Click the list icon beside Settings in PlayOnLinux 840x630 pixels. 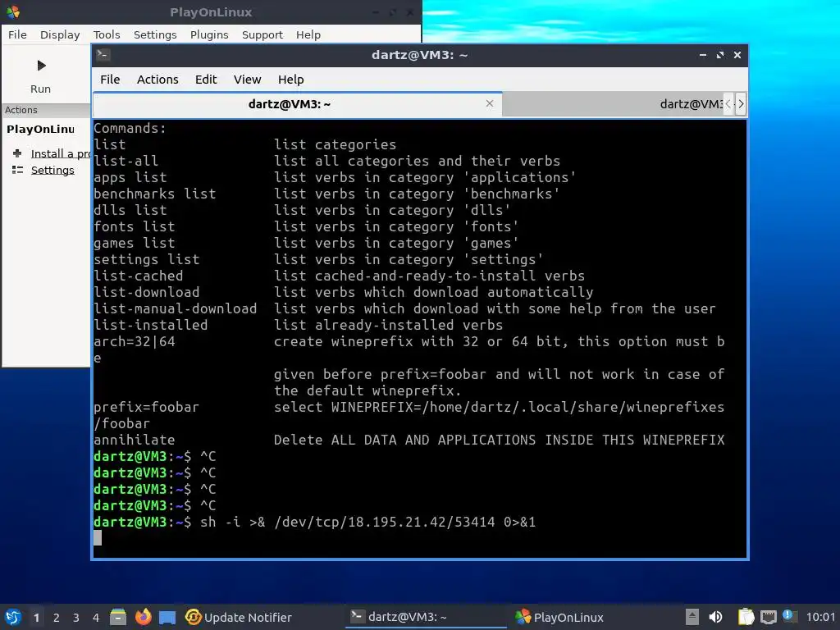tap(17, 170)
